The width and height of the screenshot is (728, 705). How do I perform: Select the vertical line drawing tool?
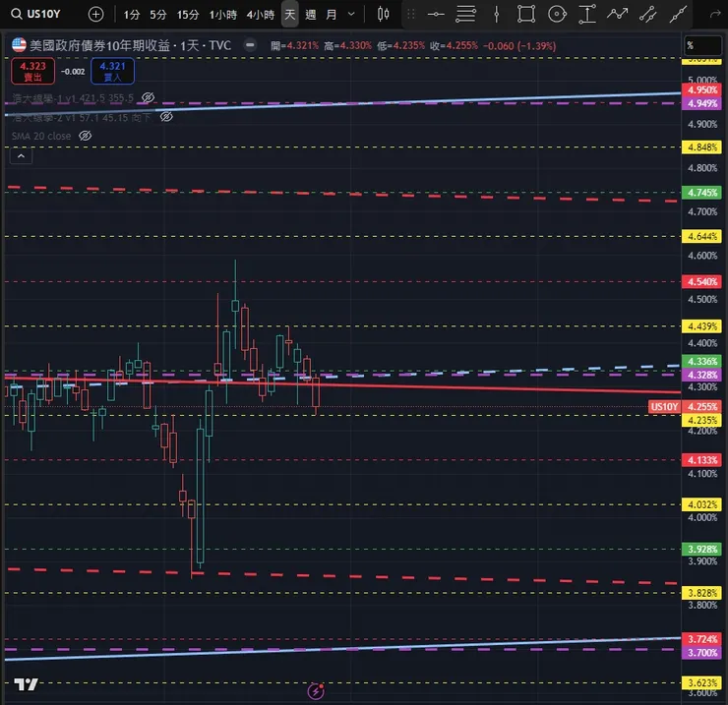coord(497,15)
